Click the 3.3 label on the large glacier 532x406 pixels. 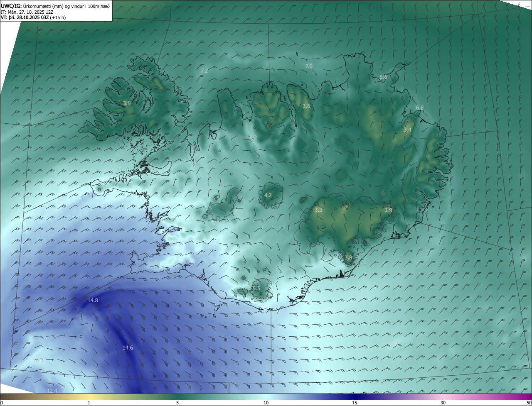(318, 210)
